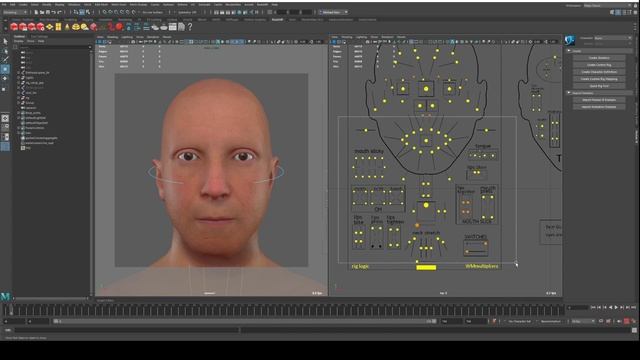Image resolution: width=640 pixels, height=360 pixels.
Task: Choose the Paint Selection tool in toolbox
Action: (5, 60)
